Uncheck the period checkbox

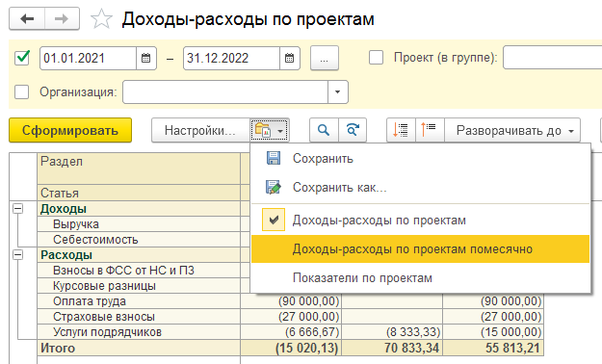coord(22,58)
